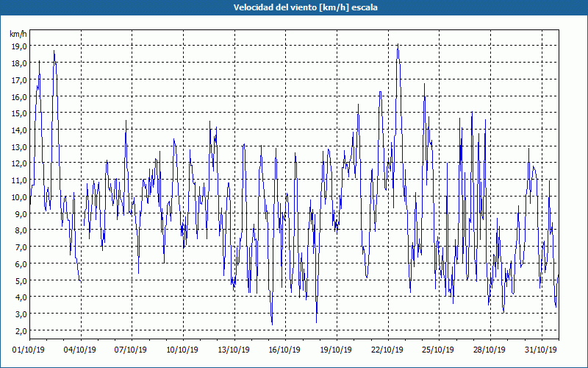
Task: Select the 10/10/19 date label
Action: coord(182,350)
